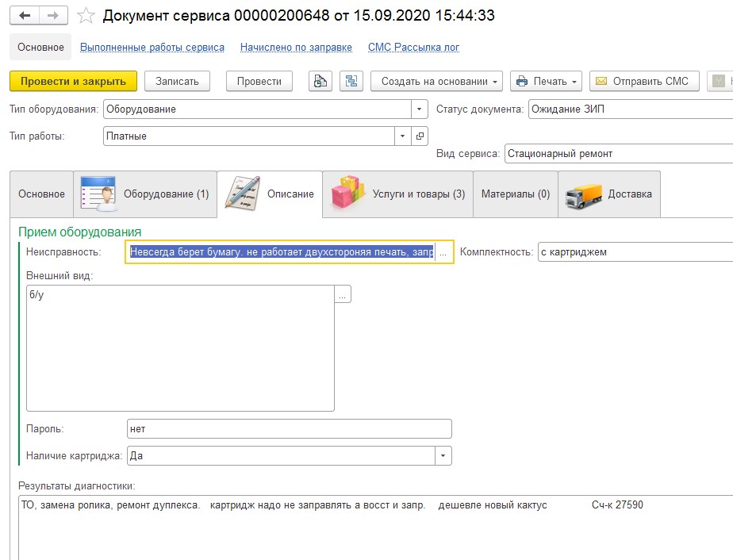Image resolution: width=733 pixels, height=560 pixels.
Task: Click the Тип оборудования value field
Action: 257,109
